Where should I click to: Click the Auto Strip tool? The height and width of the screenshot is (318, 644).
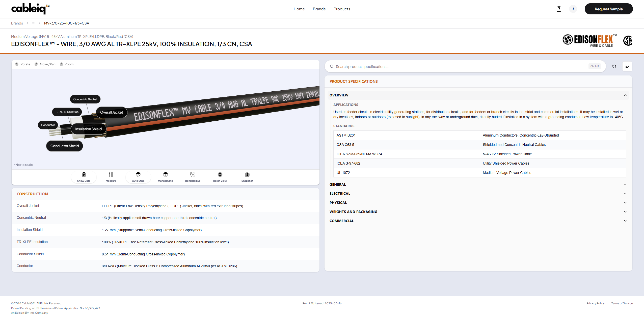[138, 175]
